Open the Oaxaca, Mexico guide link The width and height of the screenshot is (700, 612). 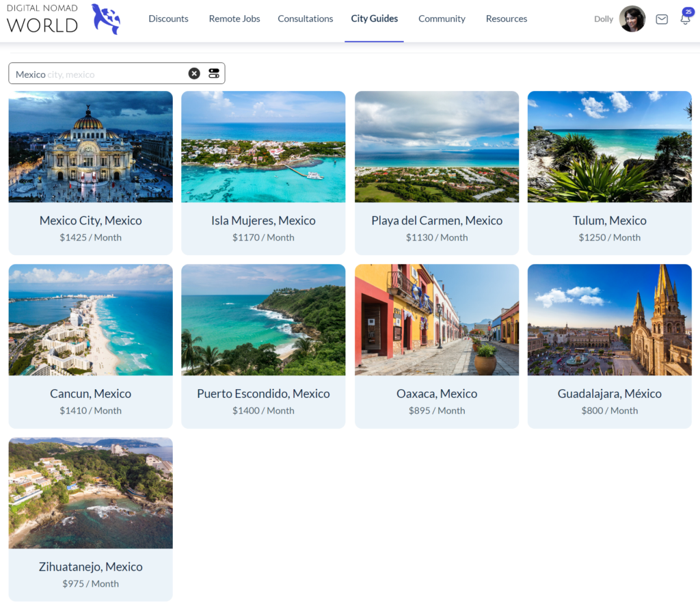437,394
